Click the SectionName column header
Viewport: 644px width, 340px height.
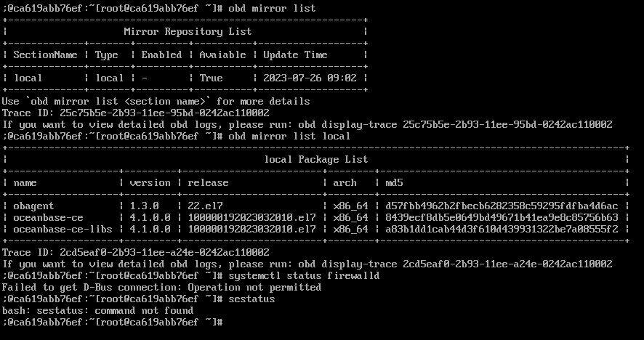[x=45, y=54]
